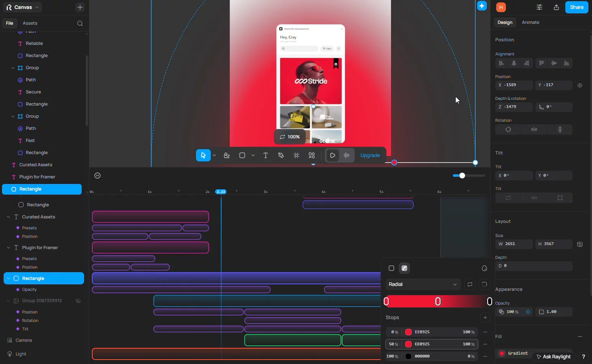592x364 pixels.
Task: Flip horizontally using the Rotation row icon
Action: click(x=534, y=129)
